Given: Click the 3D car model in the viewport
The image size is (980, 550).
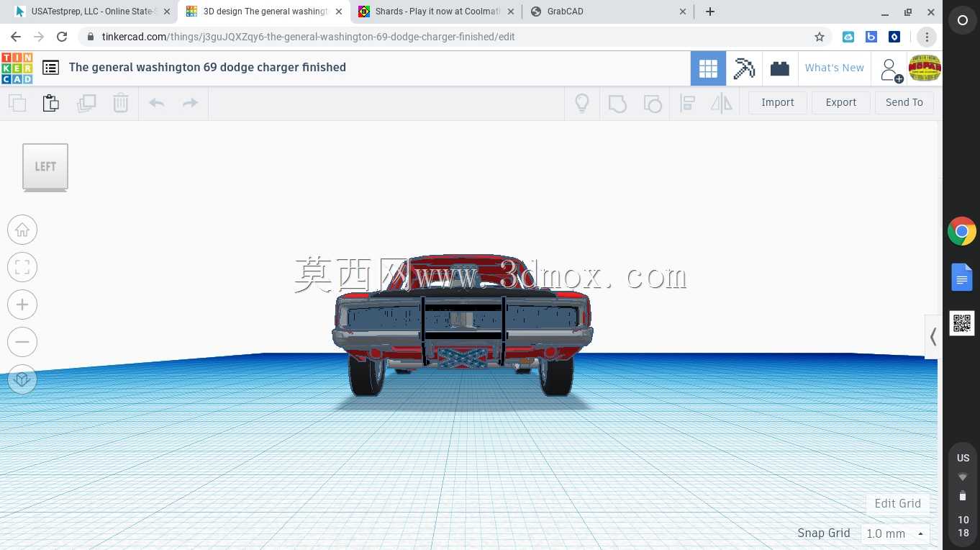Looking at the screenshot, I should [x=462, y=324].
